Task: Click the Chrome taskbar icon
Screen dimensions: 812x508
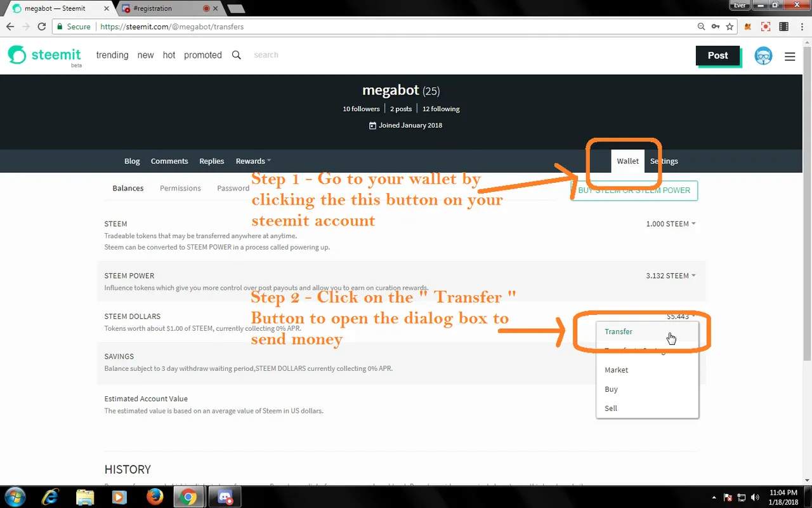Action: tap(188, 497)
